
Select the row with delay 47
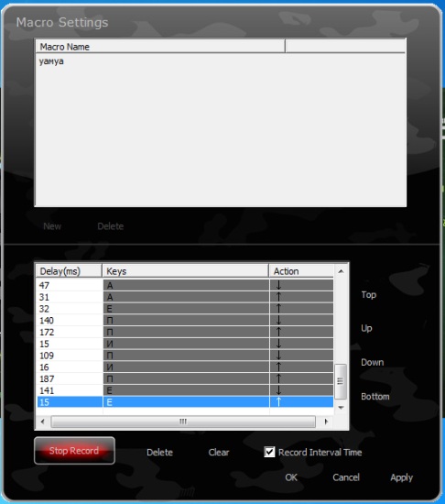pyautogui.click(x=185, y=285)
